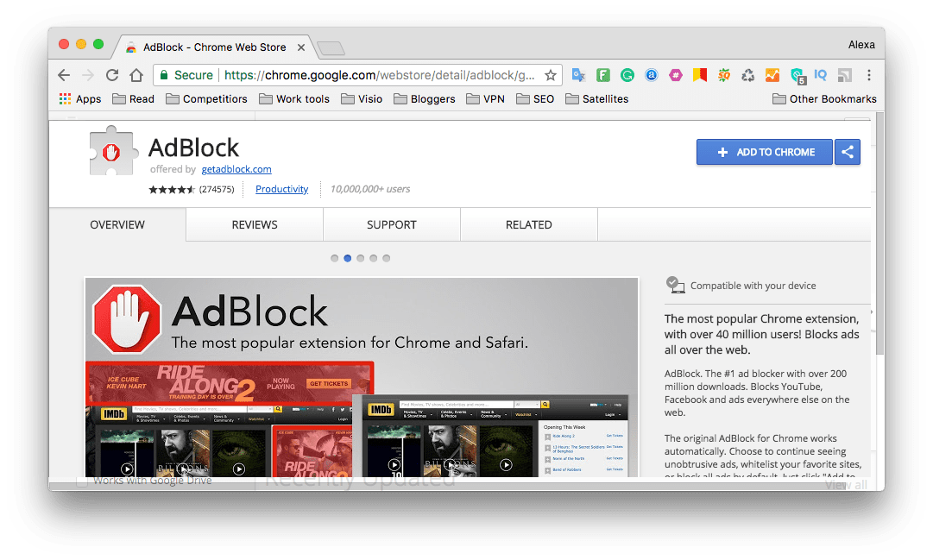933x560 pixels.
Task: Open the Google Translate extension icon
Action: 578,75
